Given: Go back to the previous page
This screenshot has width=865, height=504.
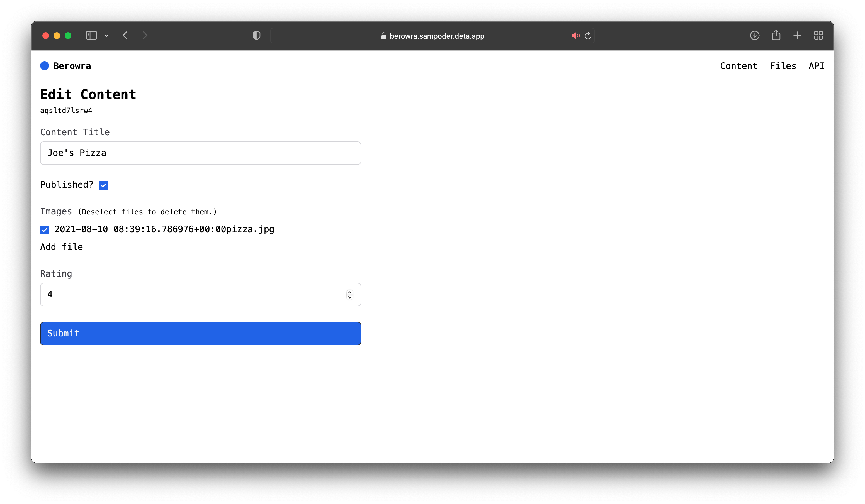Looking at the screenshot, I should coord(125,36).
